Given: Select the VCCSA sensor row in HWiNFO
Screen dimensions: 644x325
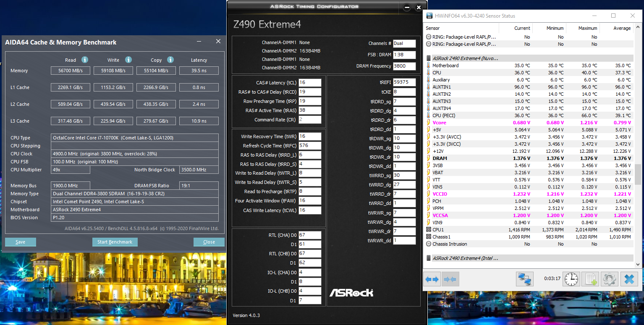Looking at the screenshot, I should (x=529, y=215).
